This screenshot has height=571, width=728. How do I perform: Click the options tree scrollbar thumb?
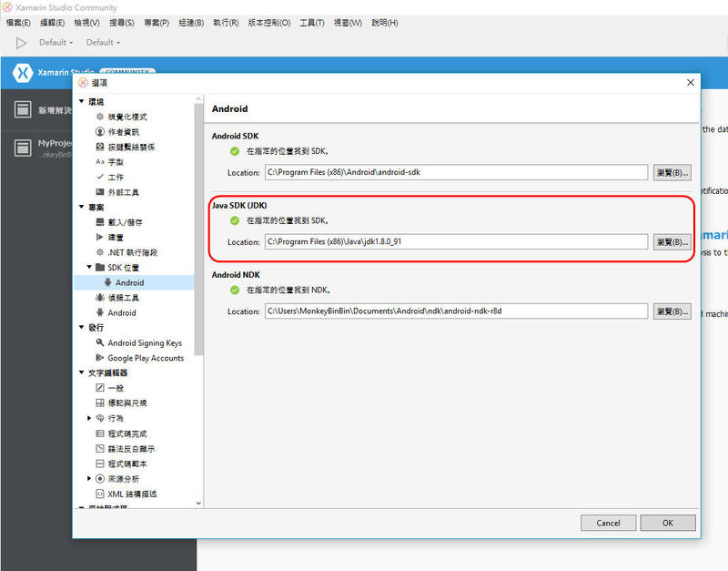(x=198, y=229)
